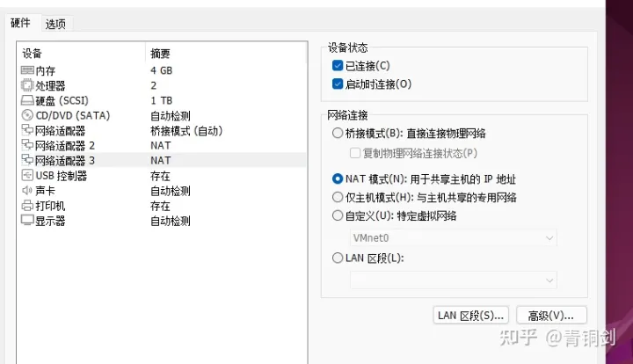633x364 pixels.
Task: Select 桥接模式(B) radio button
Action: click(x=338, y=134)
